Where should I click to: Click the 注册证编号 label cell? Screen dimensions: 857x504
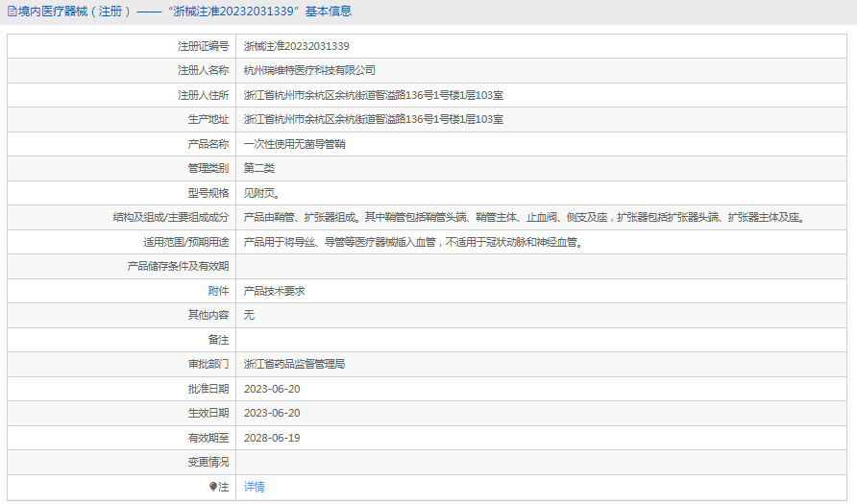(204, 46)
